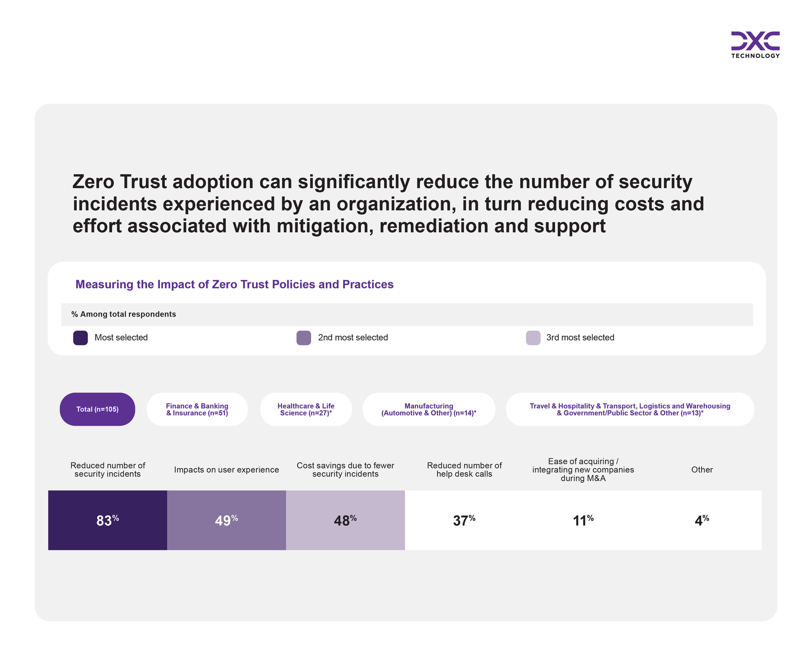The width and height of the screenshot is (812, 656).
Task: Click the 49% medium purple bar
Action: (226, 520)
